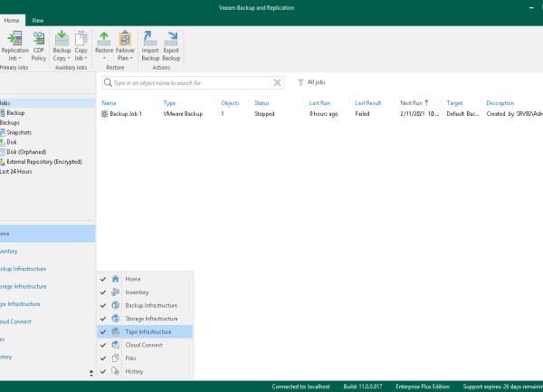Click the Restore ribbon icon
Screen dimensions: 543x392
coord(104,38)
